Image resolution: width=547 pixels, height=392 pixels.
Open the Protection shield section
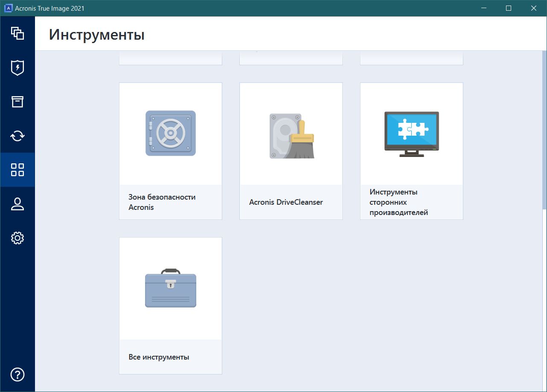point(17,67)
